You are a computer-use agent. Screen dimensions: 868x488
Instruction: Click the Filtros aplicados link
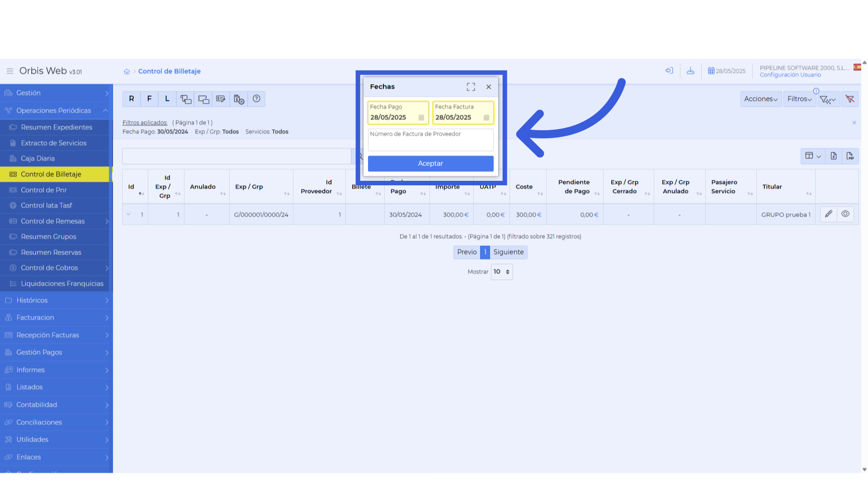pos(145,122)
